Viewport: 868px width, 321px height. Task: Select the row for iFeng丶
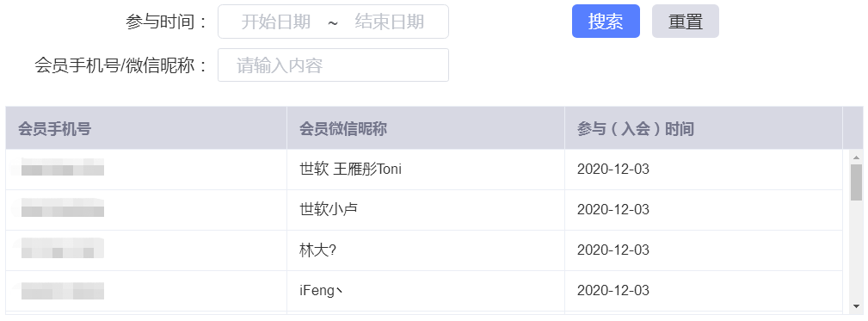tap(424, 291)
